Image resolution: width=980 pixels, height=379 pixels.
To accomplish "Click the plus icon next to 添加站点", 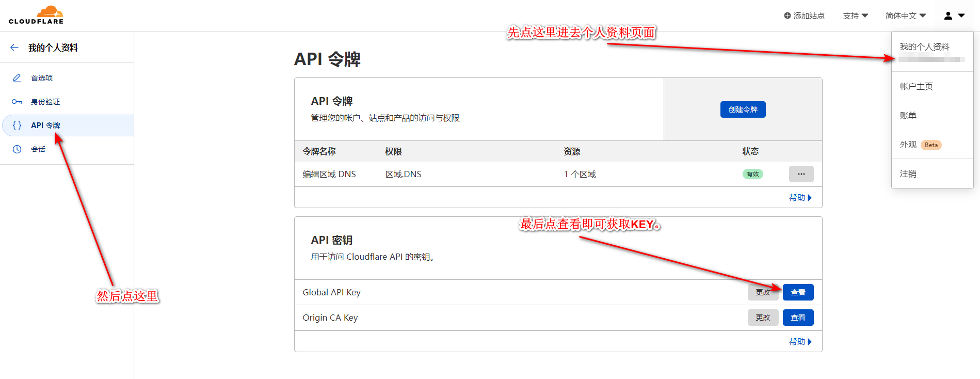I will (x=788, y=15).
